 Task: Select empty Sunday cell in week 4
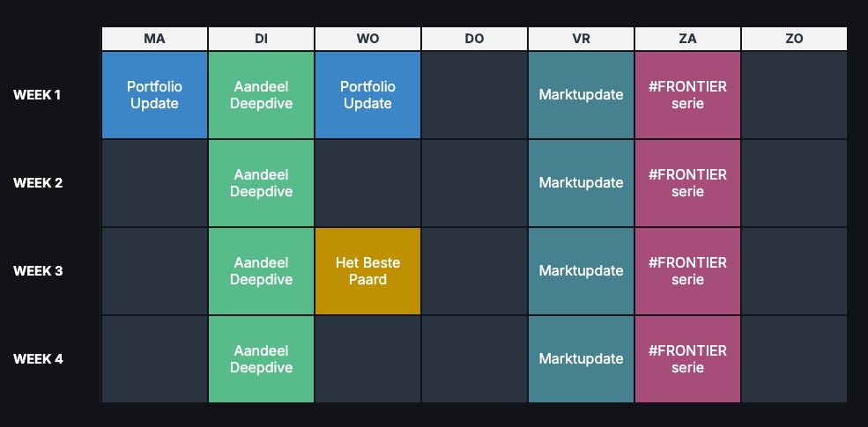794,359
